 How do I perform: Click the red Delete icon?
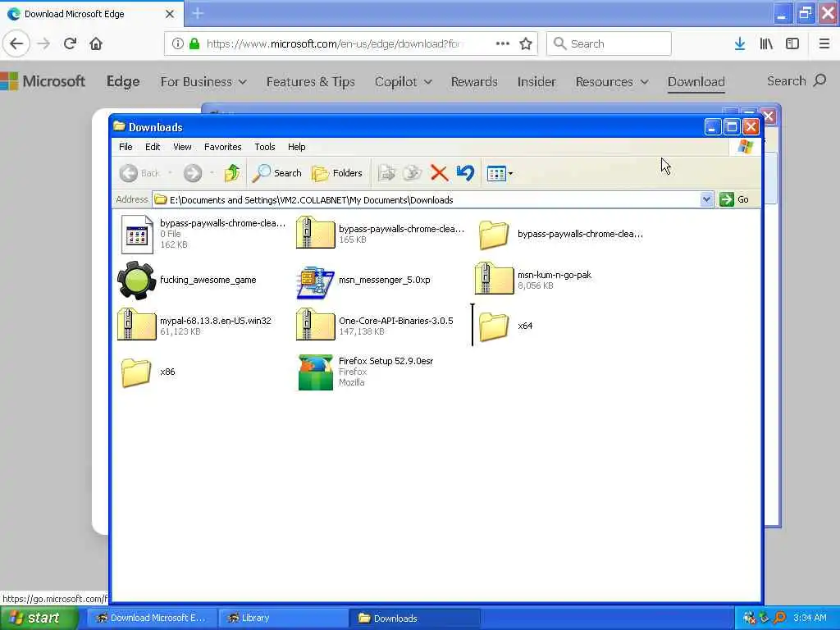click(440, 172)
